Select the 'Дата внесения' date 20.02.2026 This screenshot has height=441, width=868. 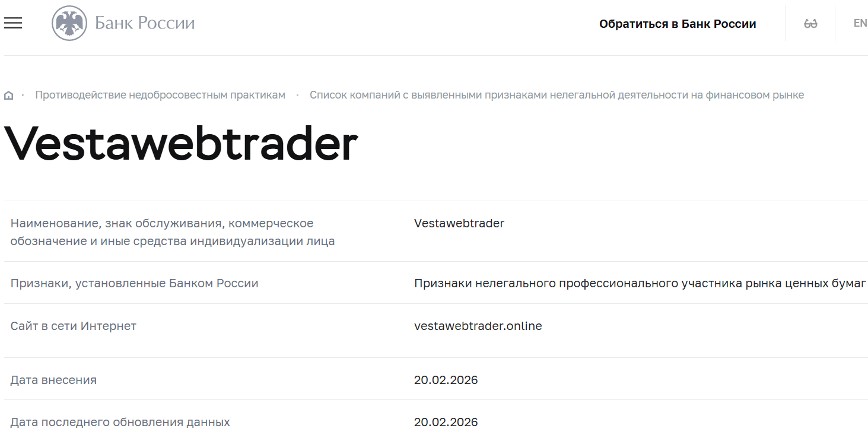click(x=446, y=379)
